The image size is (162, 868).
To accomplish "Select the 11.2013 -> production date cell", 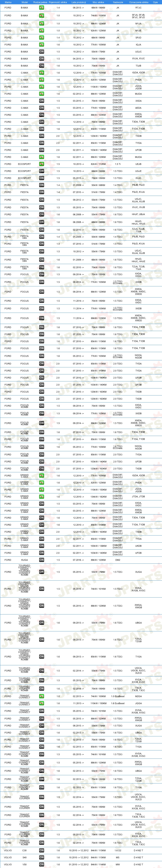I will coord(79,703).
